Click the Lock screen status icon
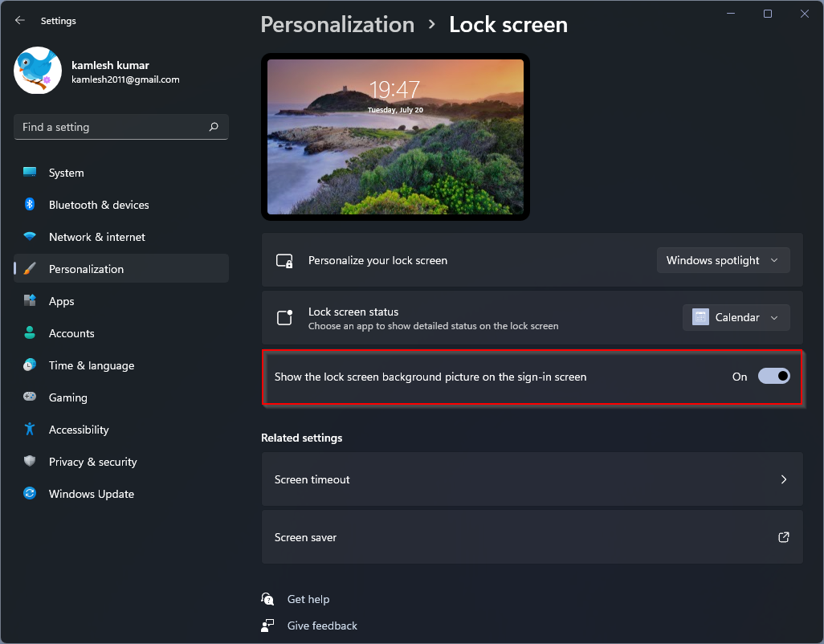 pyautogui.click(x=284, y=317)
